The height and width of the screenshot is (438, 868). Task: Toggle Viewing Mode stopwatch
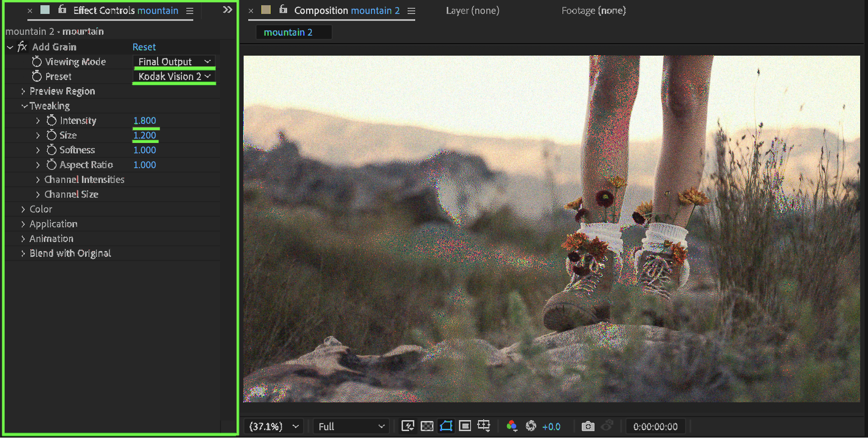pyautogui.click(x=37, y=62)
